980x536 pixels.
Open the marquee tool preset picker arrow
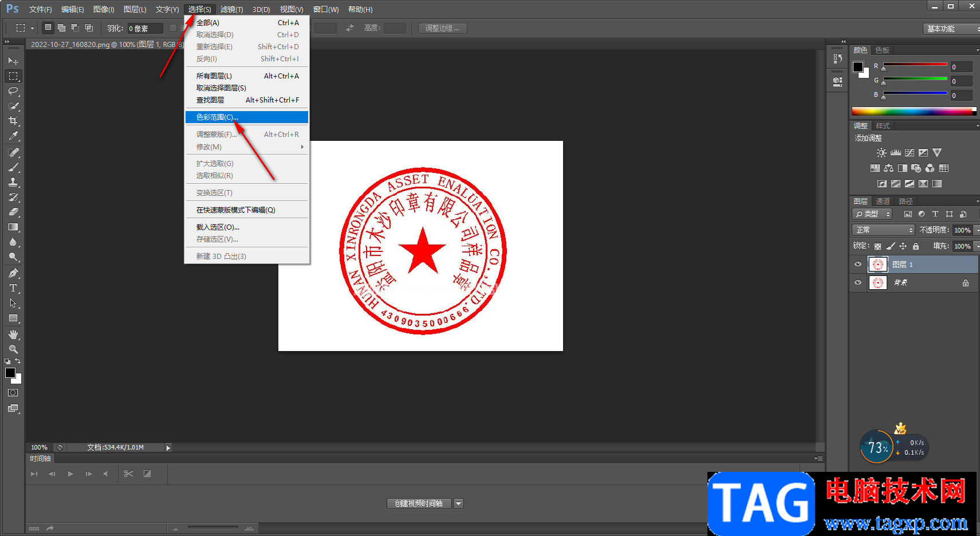[x=32, y=28]
